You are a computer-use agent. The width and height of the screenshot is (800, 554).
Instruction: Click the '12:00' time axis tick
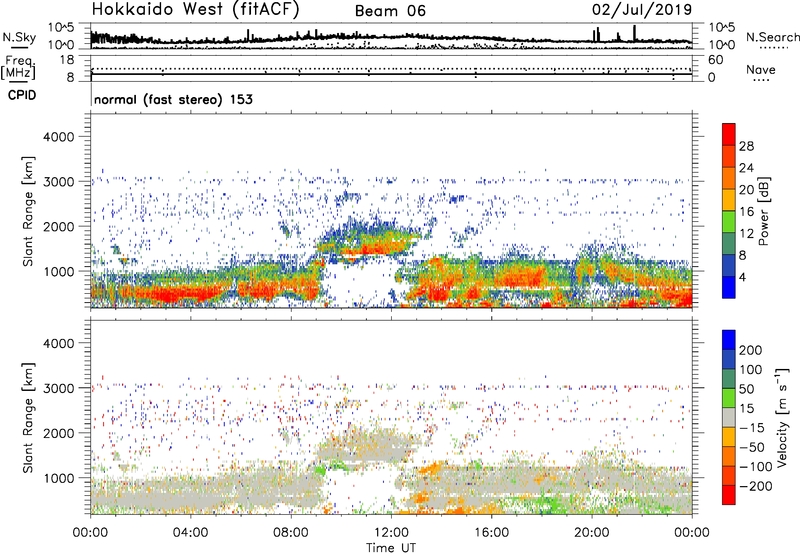(391, 533)
